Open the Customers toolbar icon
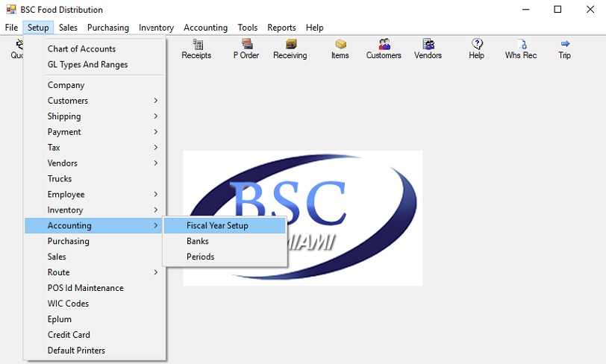The image size is (606, 364). 384,44
